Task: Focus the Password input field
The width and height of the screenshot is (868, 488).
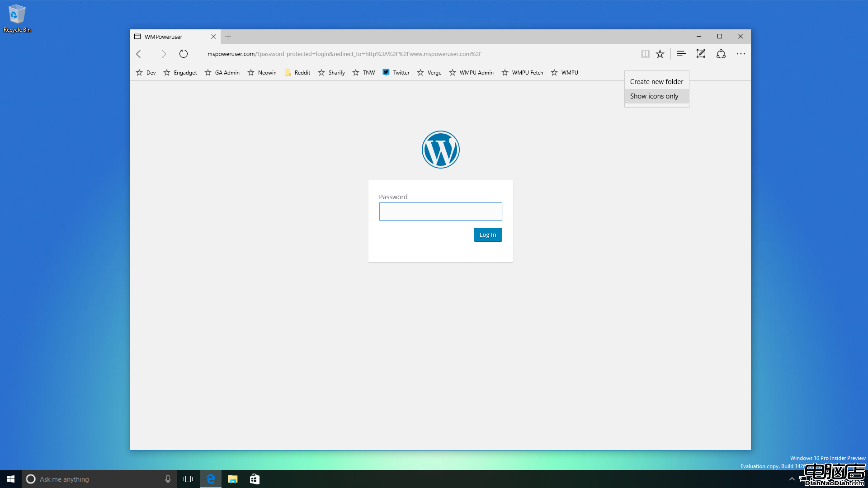Action: click(x=440, y=211)
